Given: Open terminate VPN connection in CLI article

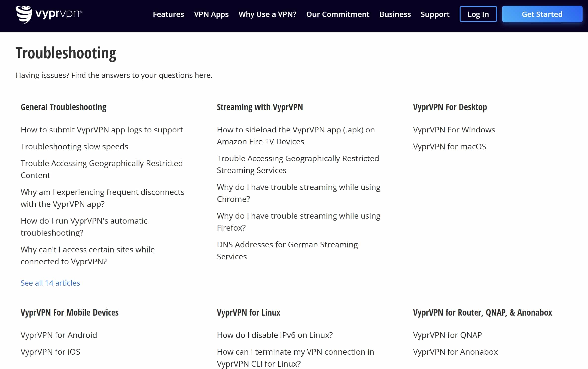Looking at the screenshot, I should (x=295, y=358).
